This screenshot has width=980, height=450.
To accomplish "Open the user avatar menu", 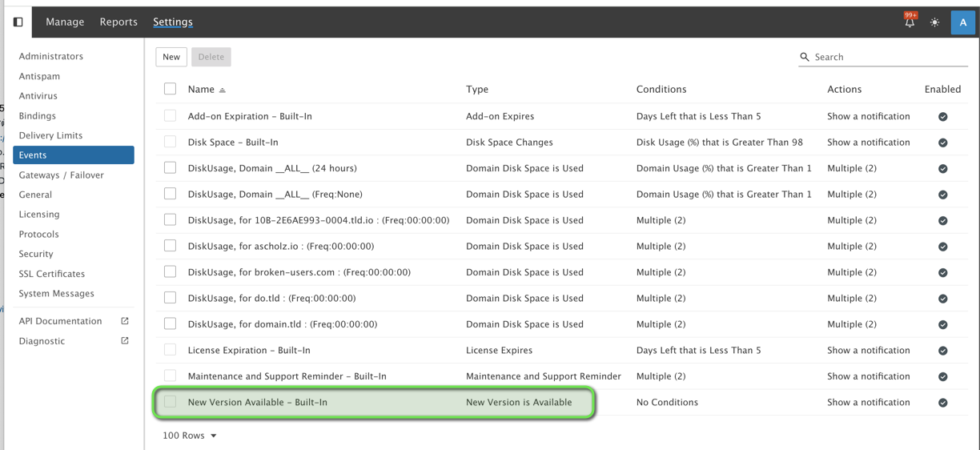I will click(x=962, y=22).
